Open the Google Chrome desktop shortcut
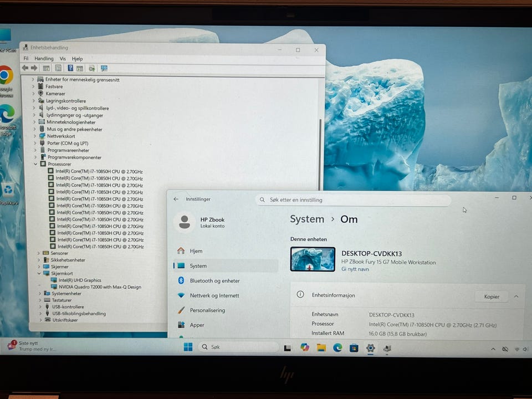 6,81
